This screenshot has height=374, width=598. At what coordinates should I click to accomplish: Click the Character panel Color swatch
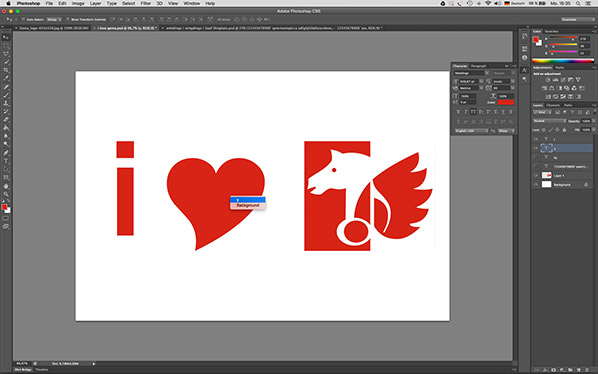click(506, 102)
